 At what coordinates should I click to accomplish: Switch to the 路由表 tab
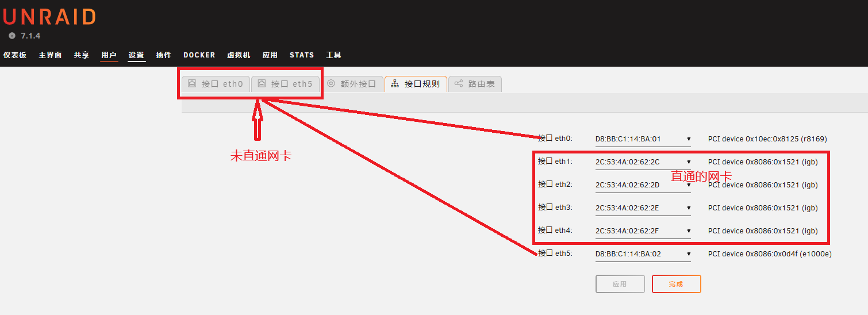[x=475, y=84]
